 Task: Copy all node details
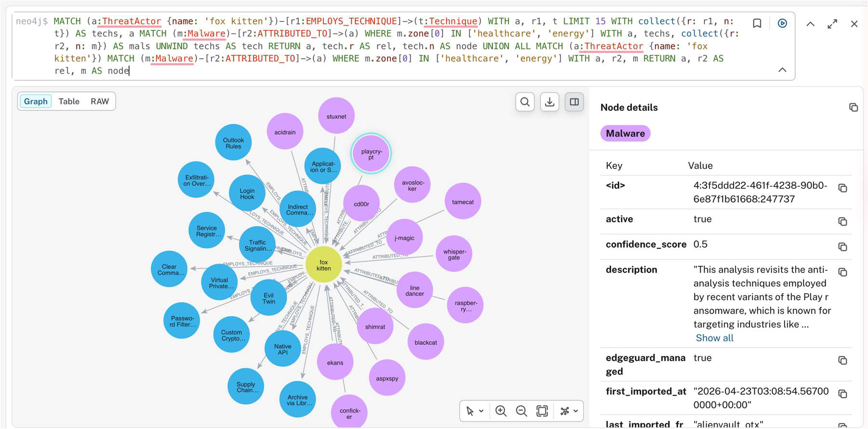pos(853,107)
